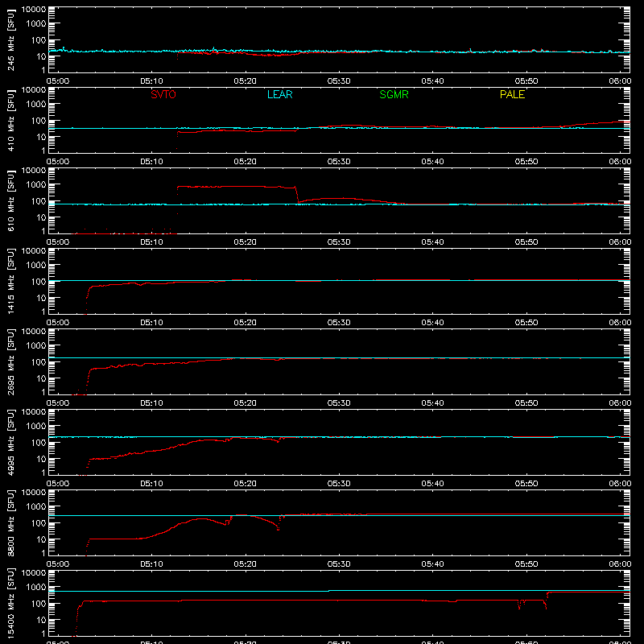Click 05:20 tick label under 1415 MHz panel
644x644 pixels.
[246, 323]
